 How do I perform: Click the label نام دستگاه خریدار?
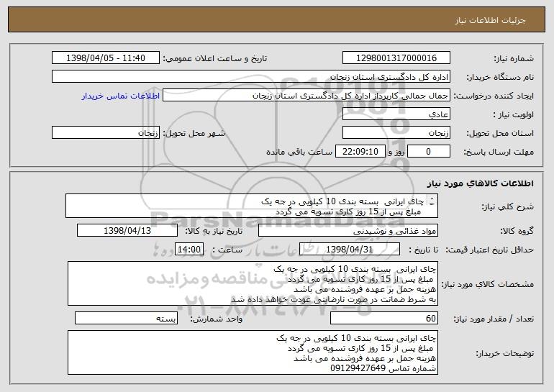500,77
